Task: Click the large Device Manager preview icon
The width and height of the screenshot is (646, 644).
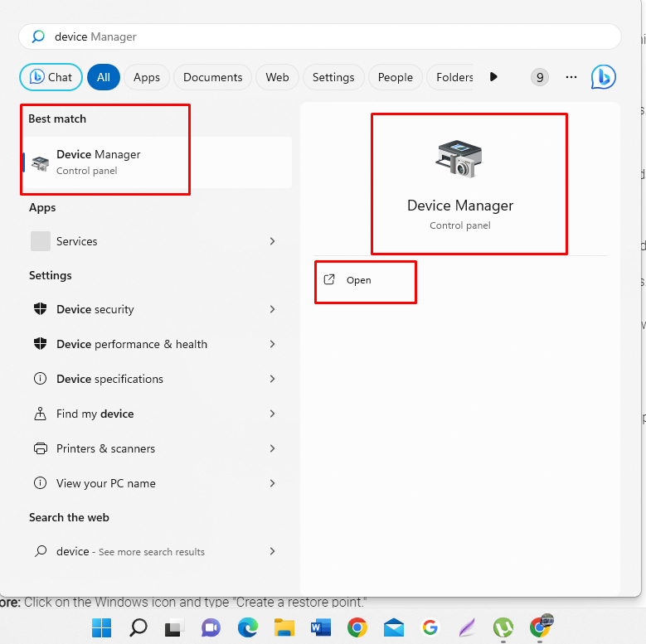Action: [459, 159]
